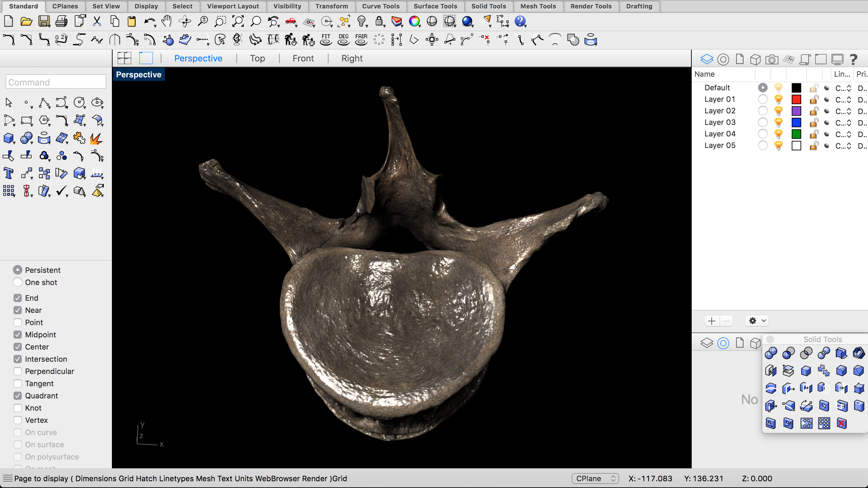This screenshot has width=868, height=488.
Task: Enable the Point osnap checkbox
Action: point(18,322)
